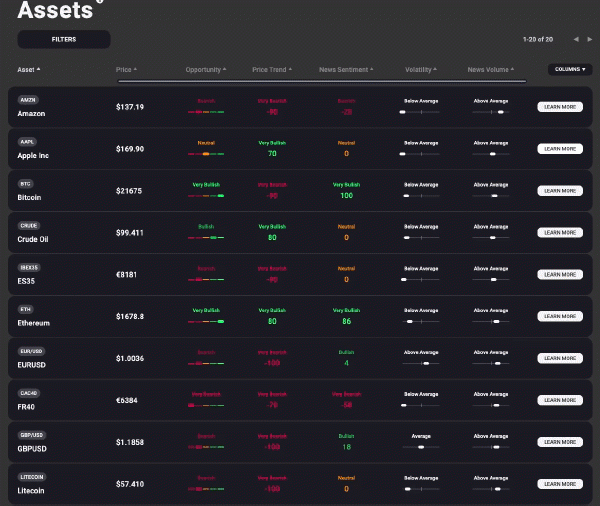The image size is (600, 506).
Task: Open the COLUMNS dropdown
Action: (x=567, y=69)
